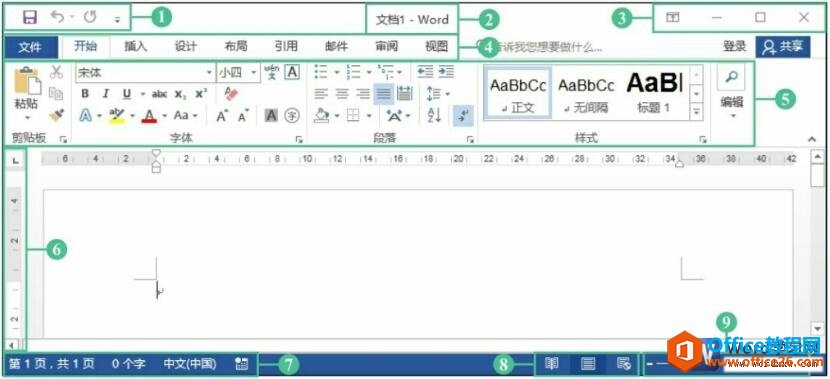Click the Text Effects A icon
The height and width of the screenshot is (379, 830).
86,115
